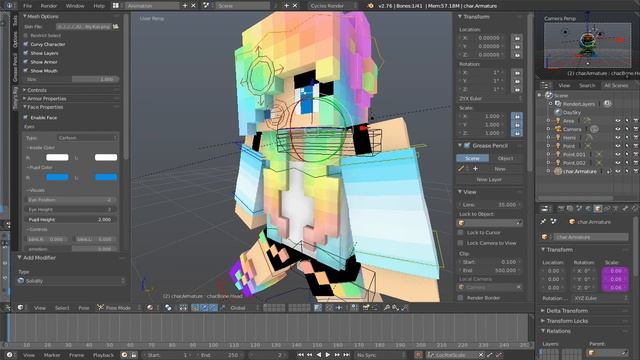Enable Lock to Cursor checkbox

(461, 233)
